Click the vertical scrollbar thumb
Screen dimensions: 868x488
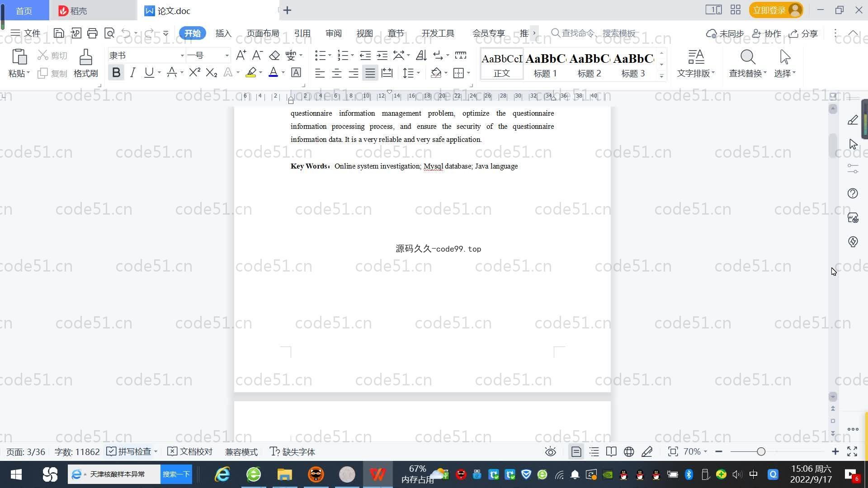[833, 146]
